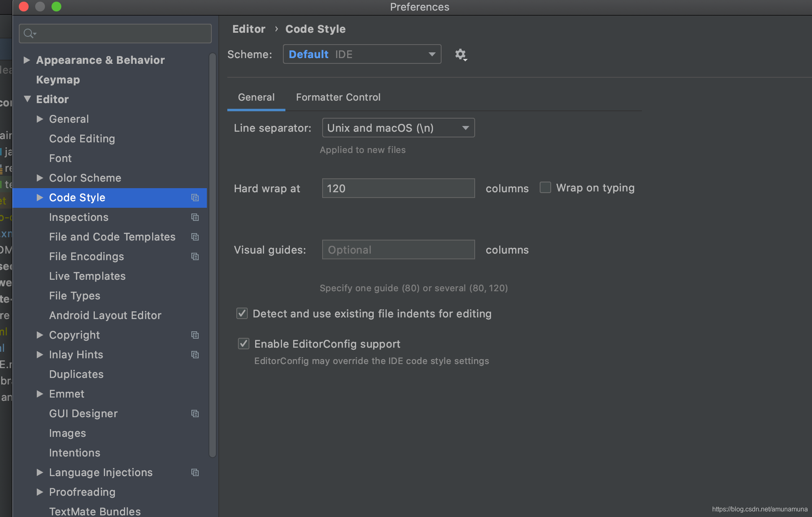Expand the General tree node
The image size is (812, 517).
(x=40, y=119)
